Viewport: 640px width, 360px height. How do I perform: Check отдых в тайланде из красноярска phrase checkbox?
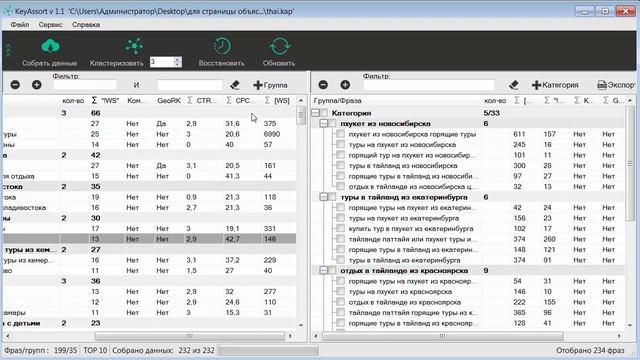click(x=340, y=302)
